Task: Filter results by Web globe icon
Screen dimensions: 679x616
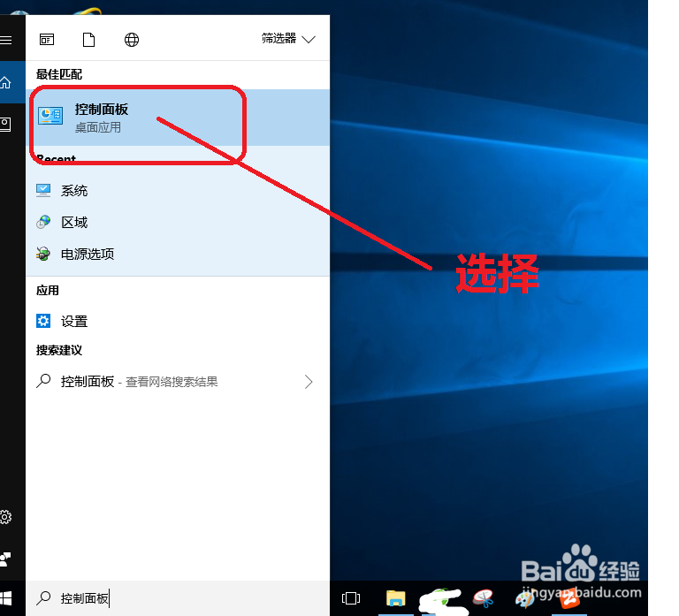Action: [x=132, y=40]
